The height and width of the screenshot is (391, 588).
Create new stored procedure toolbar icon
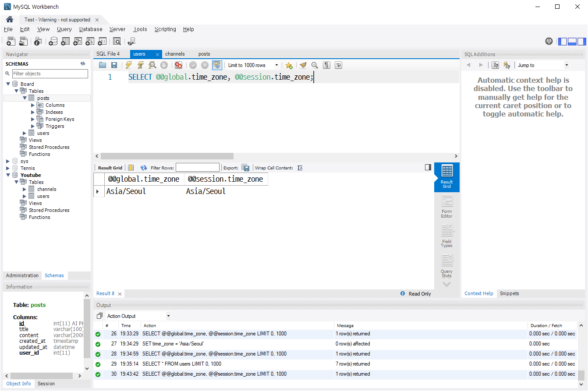[90, 41]
